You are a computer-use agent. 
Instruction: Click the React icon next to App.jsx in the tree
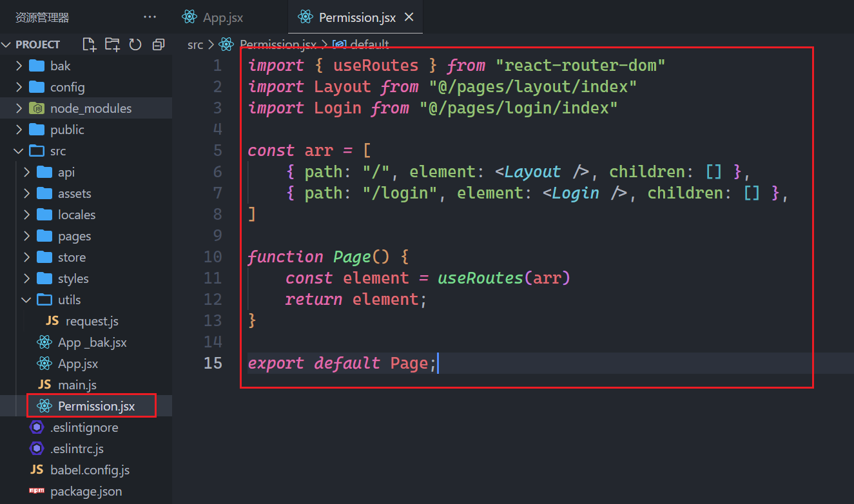pos(44,363)
